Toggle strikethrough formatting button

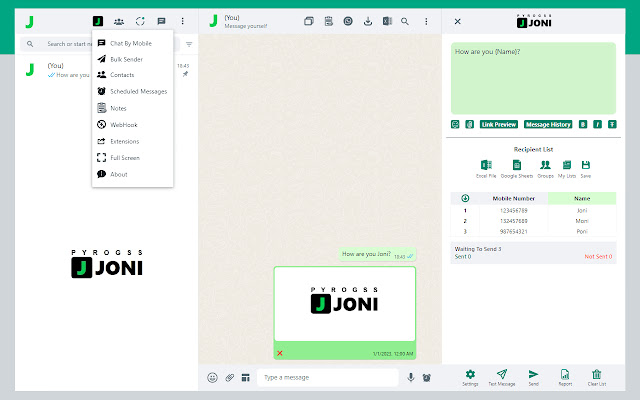coord(612,124)
